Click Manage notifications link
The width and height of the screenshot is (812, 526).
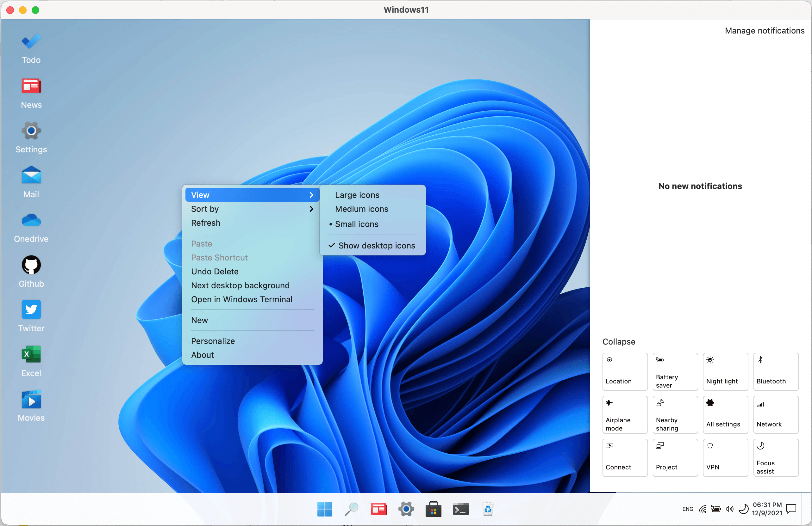(764, 31)
